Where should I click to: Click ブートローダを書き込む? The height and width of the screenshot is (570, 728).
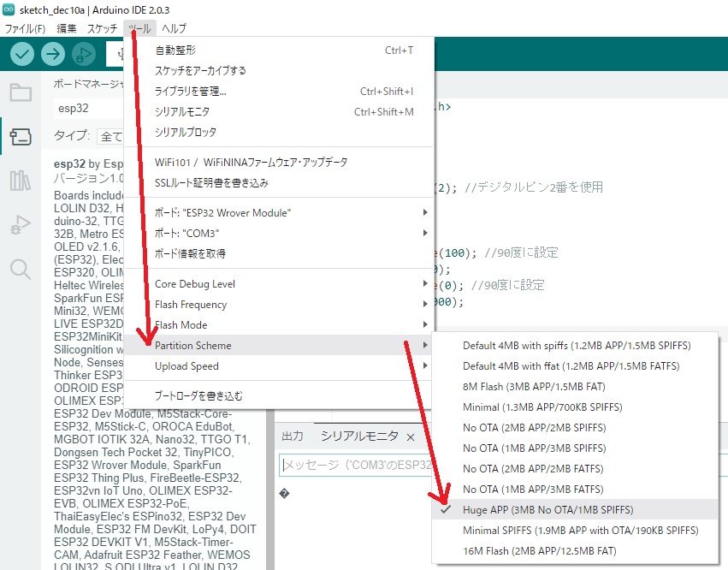pyautogui.click(x=279, y=395)
